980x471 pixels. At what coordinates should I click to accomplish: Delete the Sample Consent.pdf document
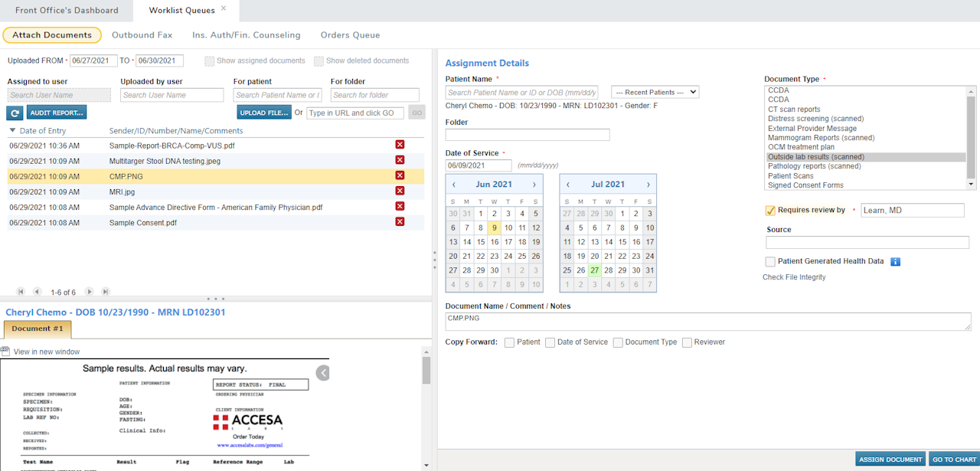pyautogui.click(x=400, y=221)
